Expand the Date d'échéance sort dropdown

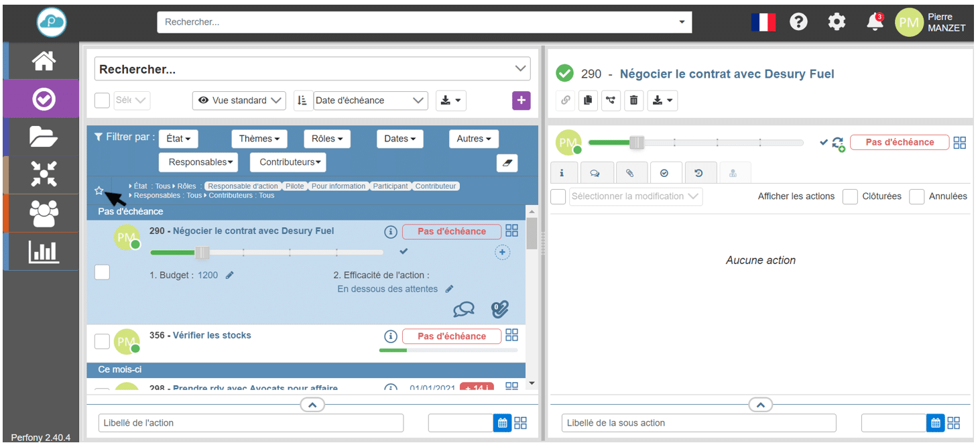click(x=370, y=101)
